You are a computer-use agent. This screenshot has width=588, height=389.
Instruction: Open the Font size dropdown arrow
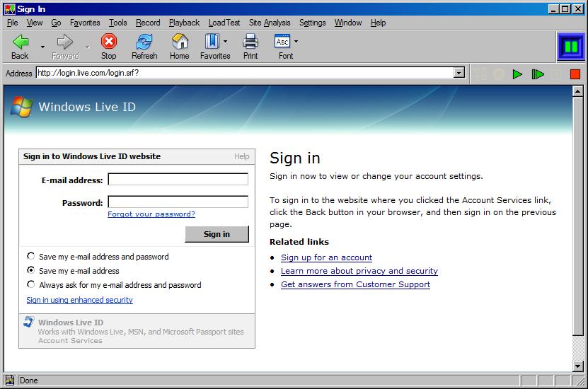point(296,41)
